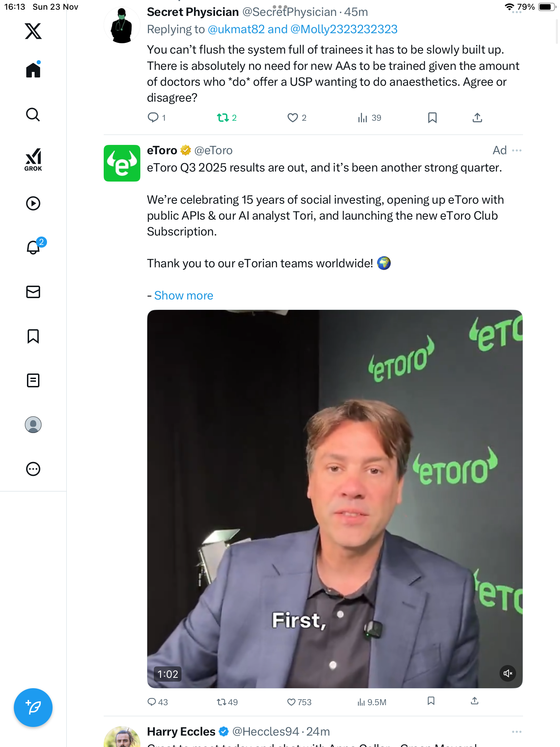Image resolution: width=560 pixels, height=747 pixels.
Task: Open the Search magnifier in sidebar
Action: click(33, 115)
